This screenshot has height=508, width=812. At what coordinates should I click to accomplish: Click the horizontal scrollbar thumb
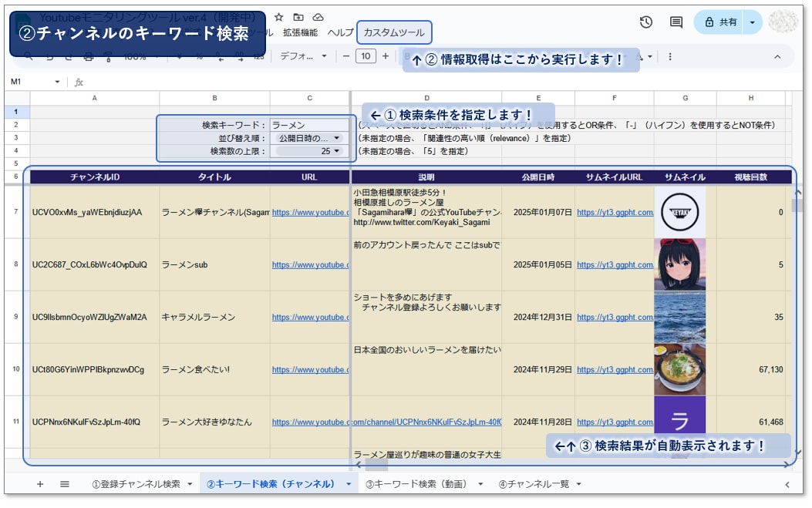point(376,465)
